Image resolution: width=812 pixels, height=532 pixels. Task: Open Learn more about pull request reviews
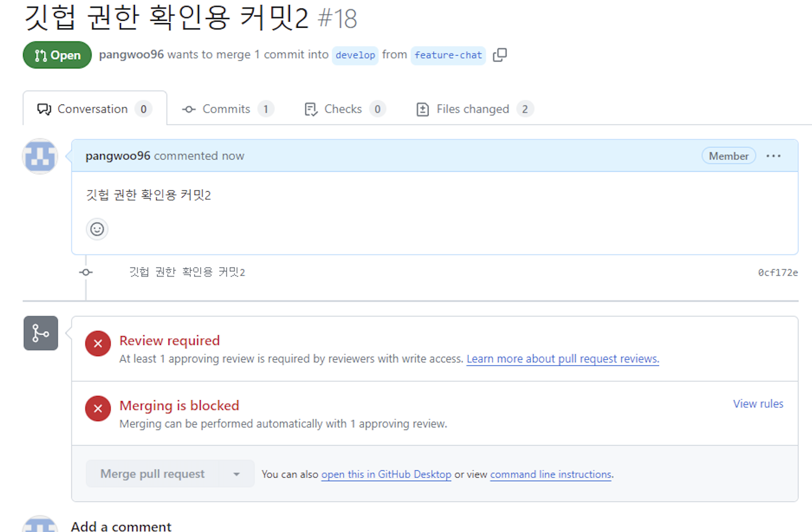(x=563, y=359)
